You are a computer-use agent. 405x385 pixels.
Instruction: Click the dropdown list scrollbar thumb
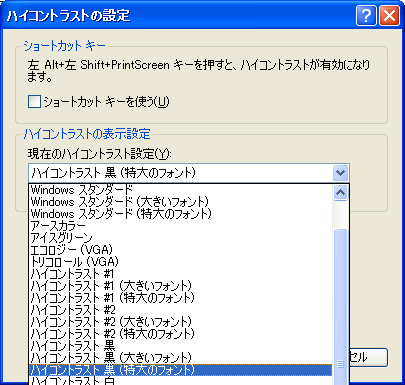(x=340, y=307)
